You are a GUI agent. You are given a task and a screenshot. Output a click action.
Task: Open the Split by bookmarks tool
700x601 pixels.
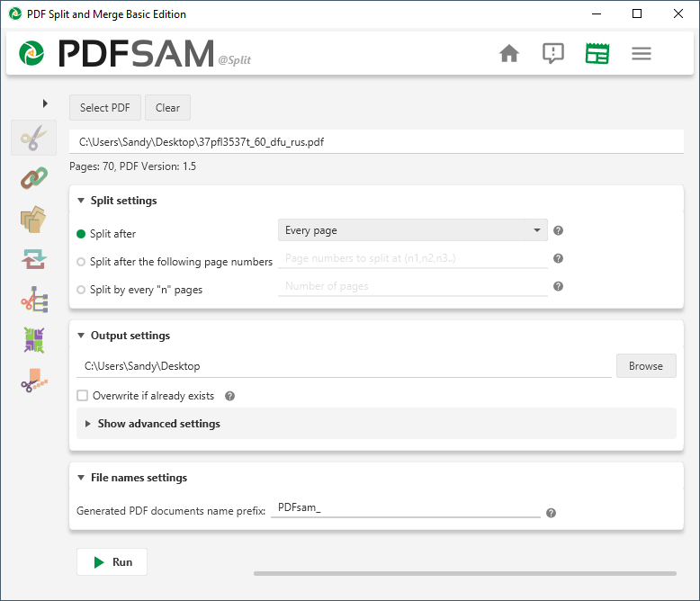[x=34, y=300]
